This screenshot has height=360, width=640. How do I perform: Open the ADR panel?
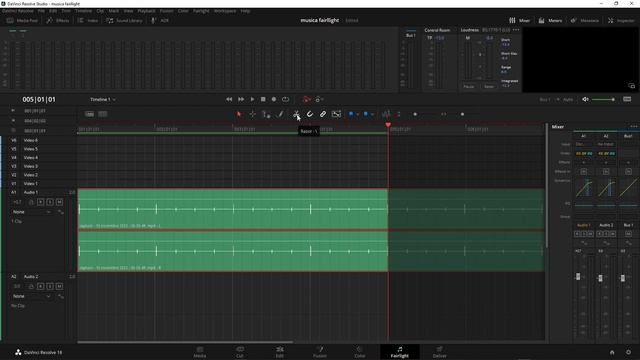point(160,20)
